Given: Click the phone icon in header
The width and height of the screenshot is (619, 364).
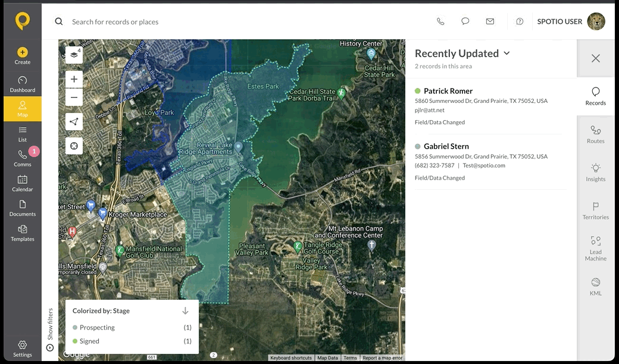Looking at the screenshot, I should pos(440,21).
